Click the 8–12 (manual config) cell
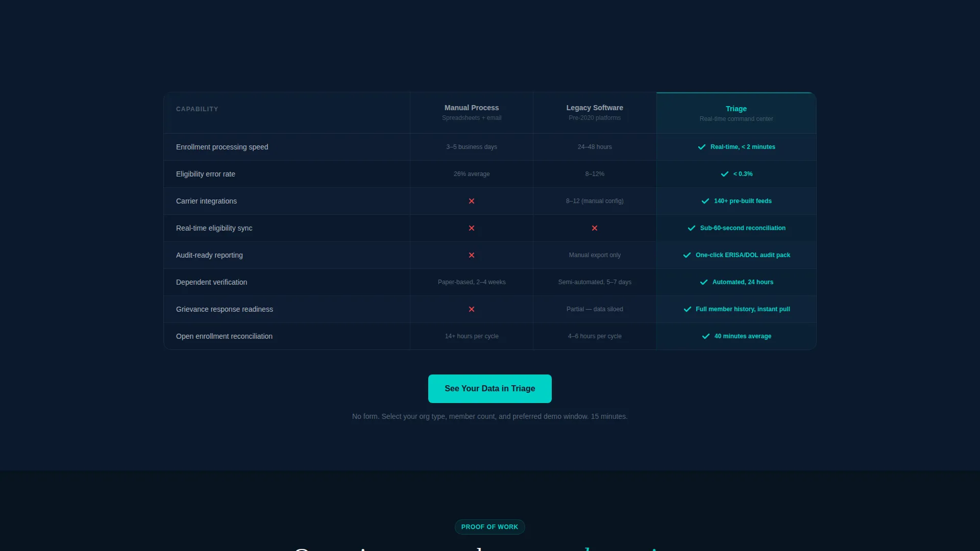This screenshot has width=980, height=551. 595,201
